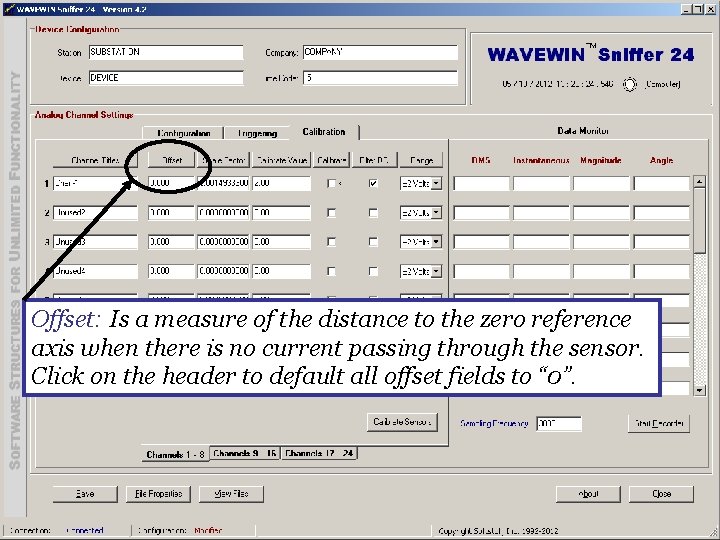Switch to Channels 9 - 16 tab
The image size is (720, 540).
pyautogui.click(x=245, y=453)
